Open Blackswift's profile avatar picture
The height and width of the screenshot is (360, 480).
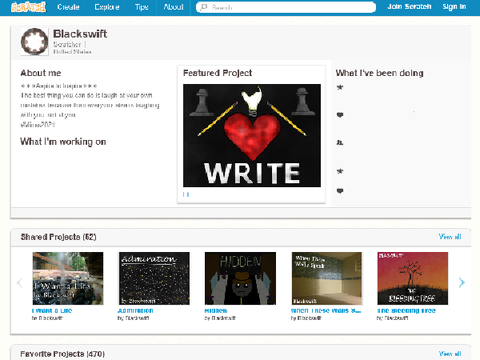tap(34, 42)
